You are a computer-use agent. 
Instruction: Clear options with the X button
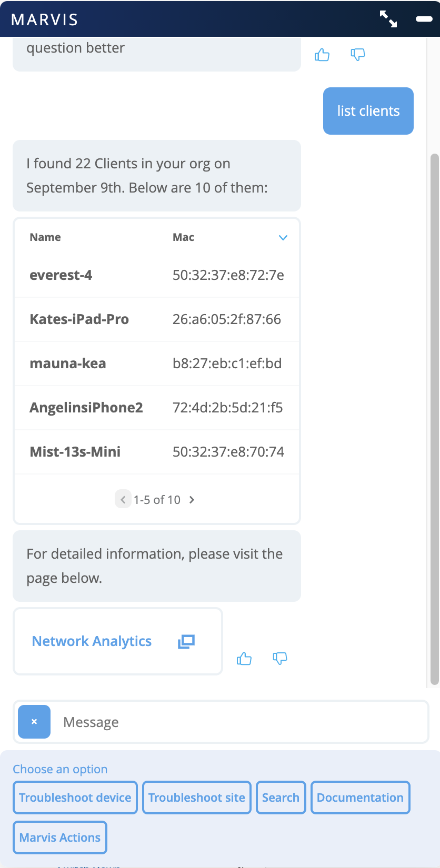pos(34,722)
